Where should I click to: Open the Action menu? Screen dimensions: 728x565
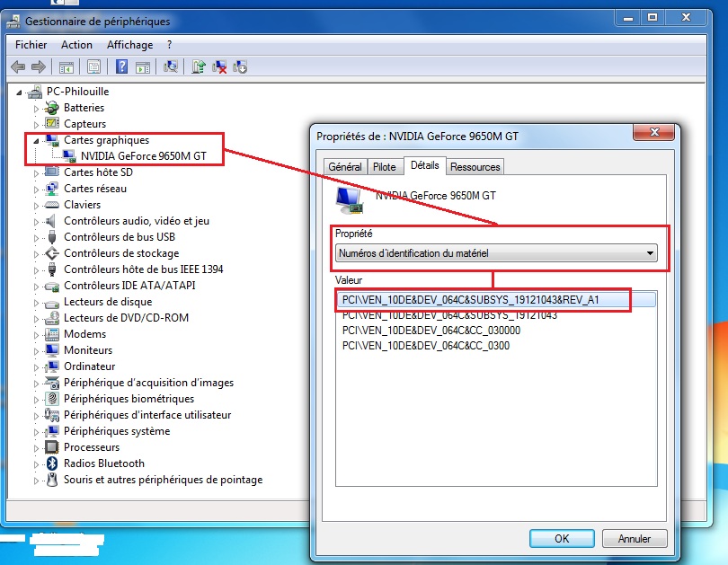(x=76, y=45)
